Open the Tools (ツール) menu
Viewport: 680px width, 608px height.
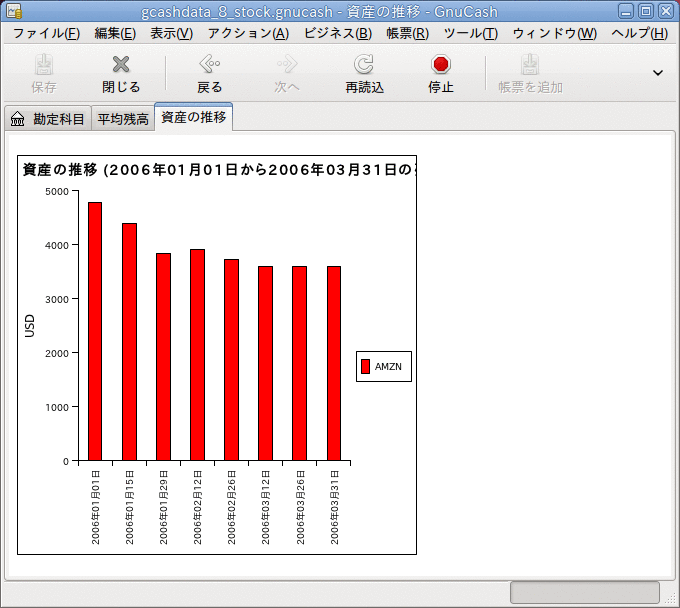point(470,33)
